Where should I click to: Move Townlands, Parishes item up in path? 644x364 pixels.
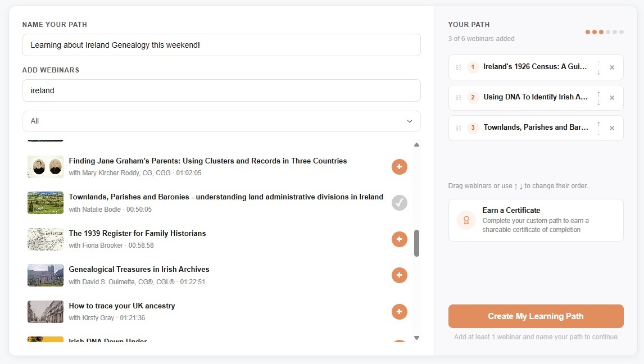pos(598,124)
